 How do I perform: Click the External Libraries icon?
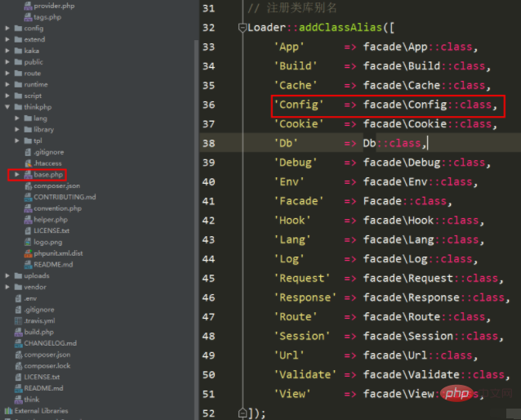click(9, 411)
